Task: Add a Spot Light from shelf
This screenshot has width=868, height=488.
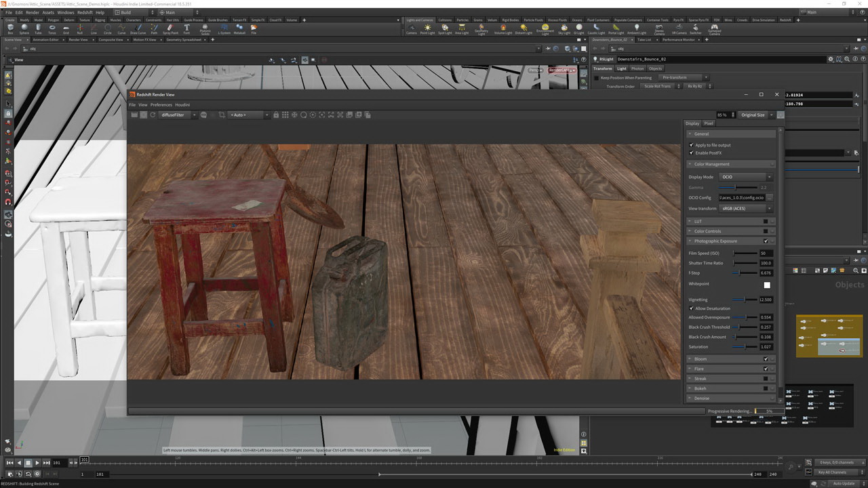Action: point(445,29)
